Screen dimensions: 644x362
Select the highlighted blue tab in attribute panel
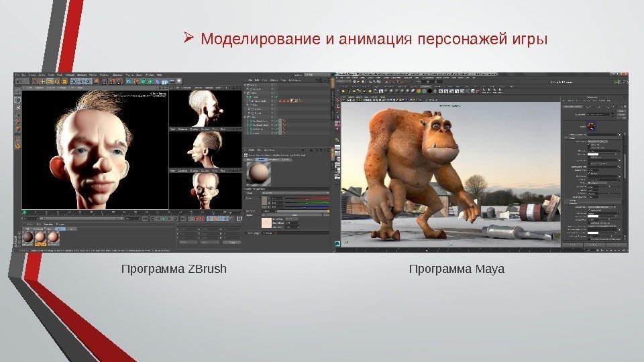262,160
